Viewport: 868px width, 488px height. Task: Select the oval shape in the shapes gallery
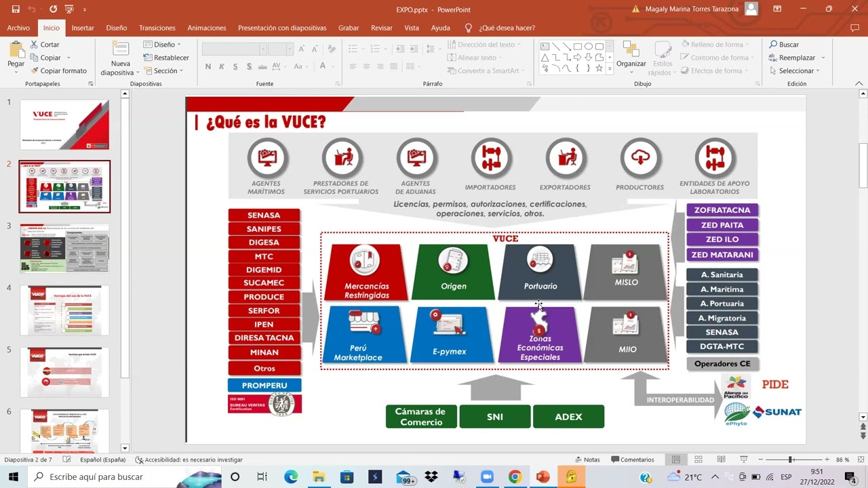[588, 47]
